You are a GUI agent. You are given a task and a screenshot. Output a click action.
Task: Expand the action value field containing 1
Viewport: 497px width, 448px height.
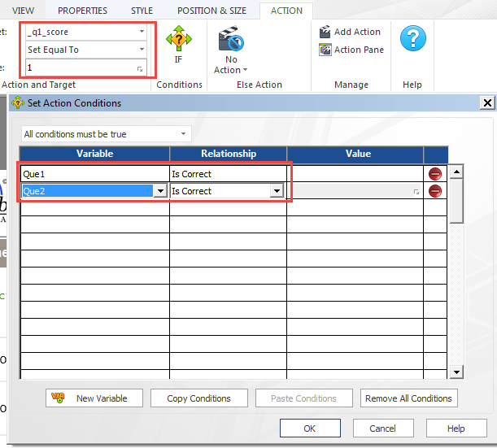click(140, 69)
